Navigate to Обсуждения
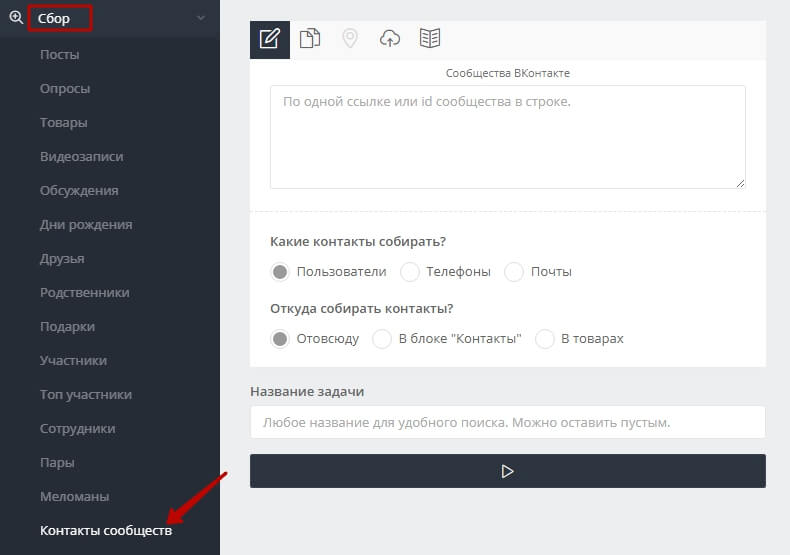This screenshot has width=790, height=555. click(x=79, y=190)
